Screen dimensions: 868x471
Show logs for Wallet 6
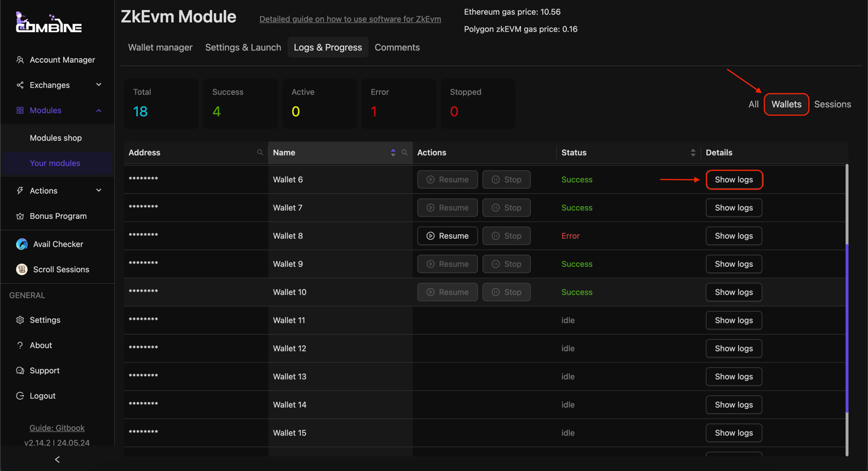[x=734, y=180]
